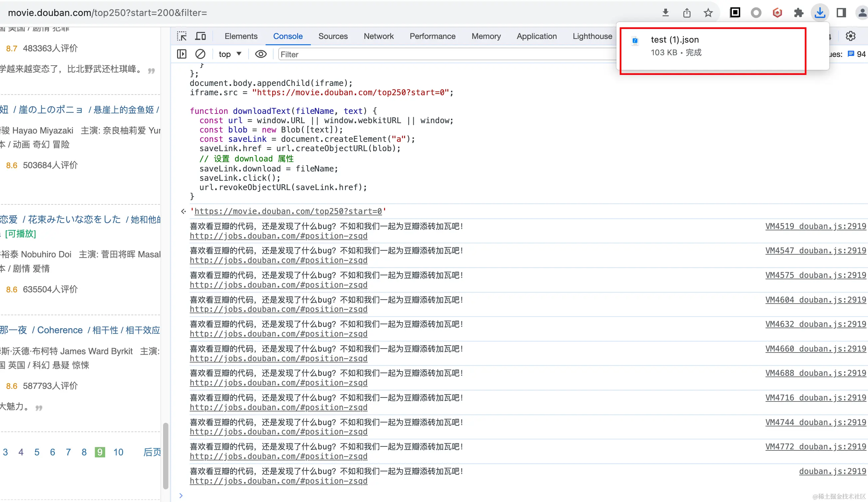Click the 后页 next page link
868x502 pixels.
tap(152, 452)
